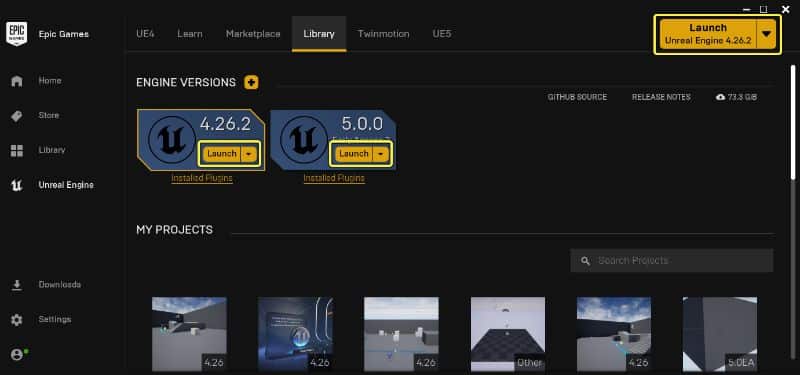
Task: Switch to the Marketplace tab
Action: tap(253, 34)
